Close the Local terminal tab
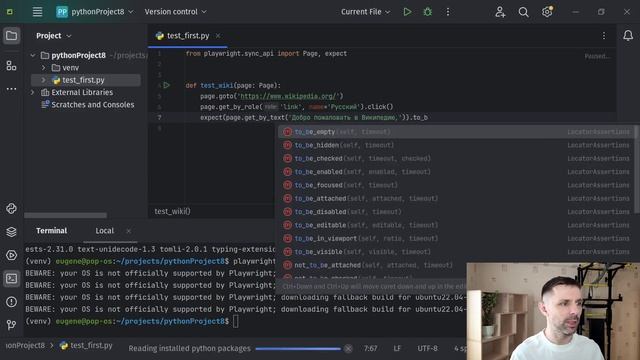The width and height of the screenshot is (640, 360). [129, 231]
